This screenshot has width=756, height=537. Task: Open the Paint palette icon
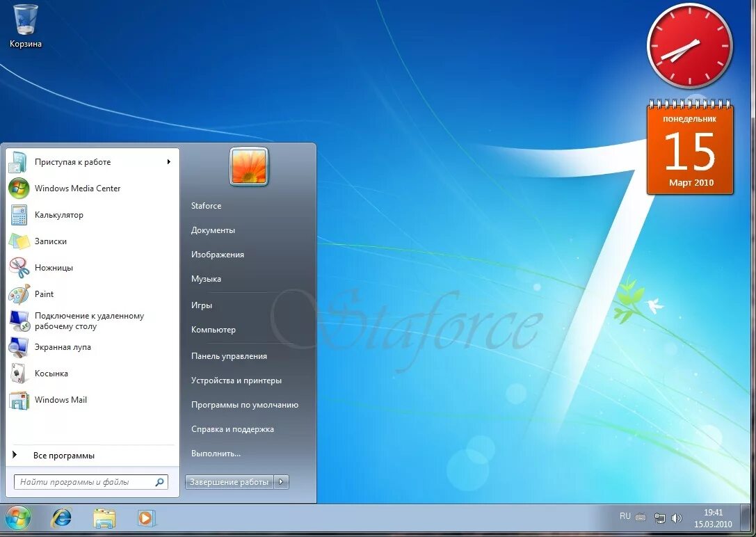tap(18, 294)
